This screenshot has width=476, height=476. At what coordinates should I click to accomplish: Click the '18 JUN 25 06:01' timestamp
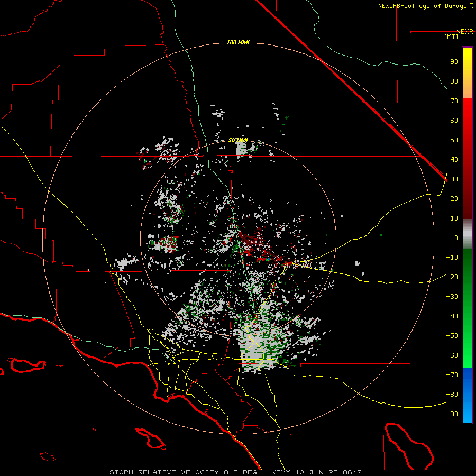(331, 472)
